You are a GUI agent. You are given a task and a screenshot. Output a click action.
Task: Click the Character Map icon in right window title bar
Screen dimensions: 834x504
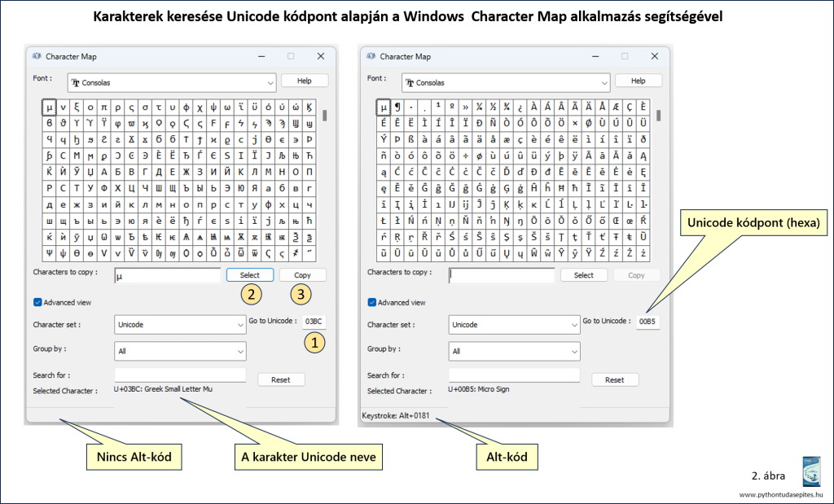pyautogui.click(x=371, y=56)
